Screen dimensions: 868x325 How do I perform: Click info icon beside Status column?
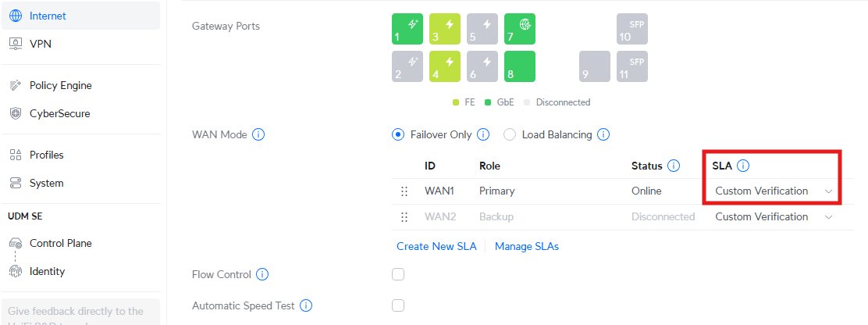(674, 166)
